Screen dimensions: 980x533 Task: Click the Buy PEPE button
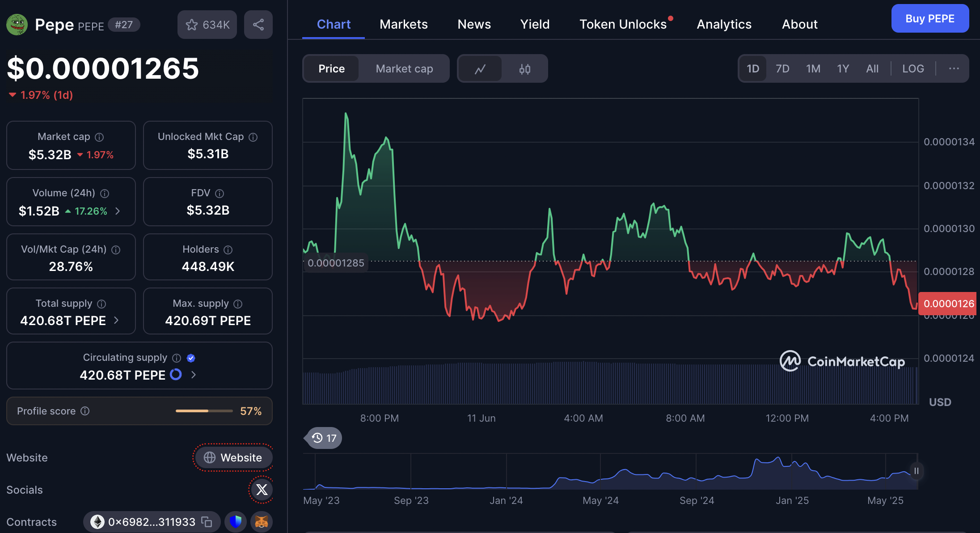(x=929, y=19)
